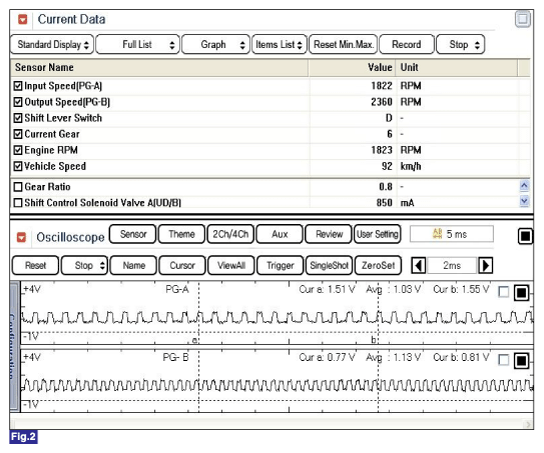The width and height of the screenshot is (544, 453).
Task: Collapse the Oscilloscope panel red icon
Action: (x=22, y=238)
